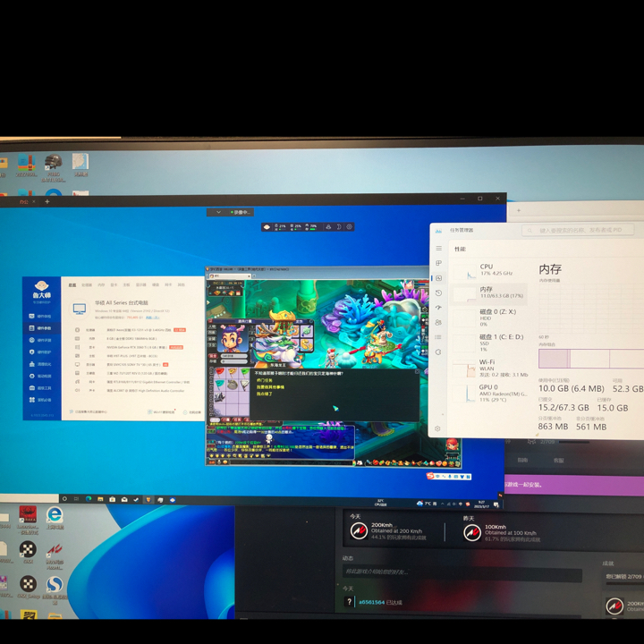This screenshot has height=644, width=644.
Task: Switch to 处理器 tab in Lu Dashi
Action: [87, 284]
